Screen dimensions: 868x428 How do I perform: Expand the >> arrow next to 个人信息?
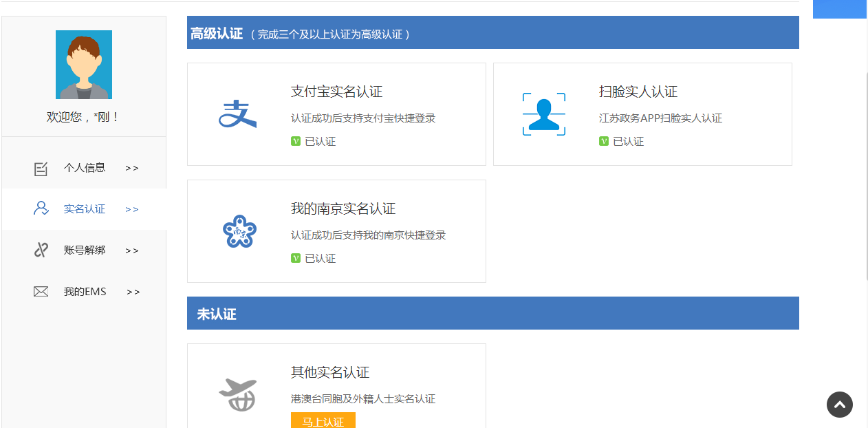tap(131, 167)
